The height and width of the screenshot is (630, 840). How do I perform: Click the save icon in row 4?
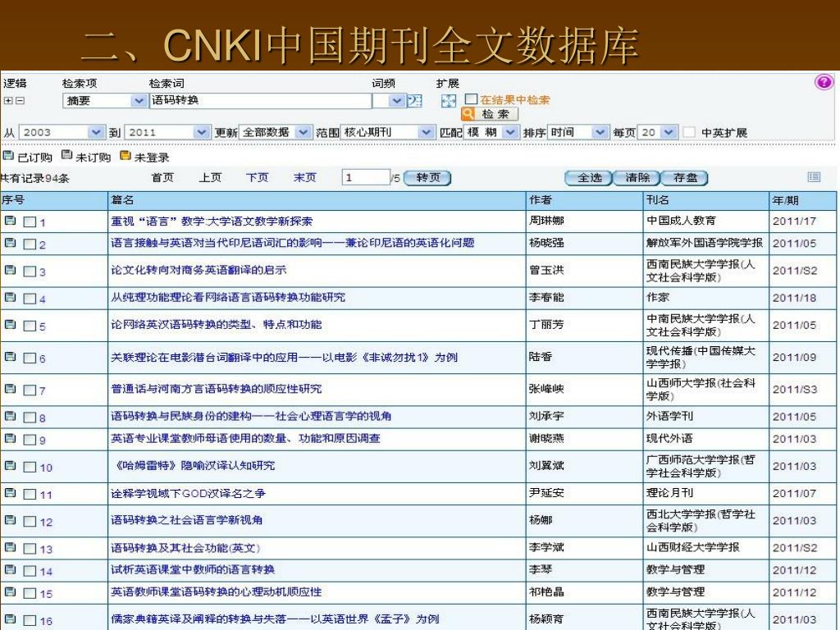(x=10, y=297)
